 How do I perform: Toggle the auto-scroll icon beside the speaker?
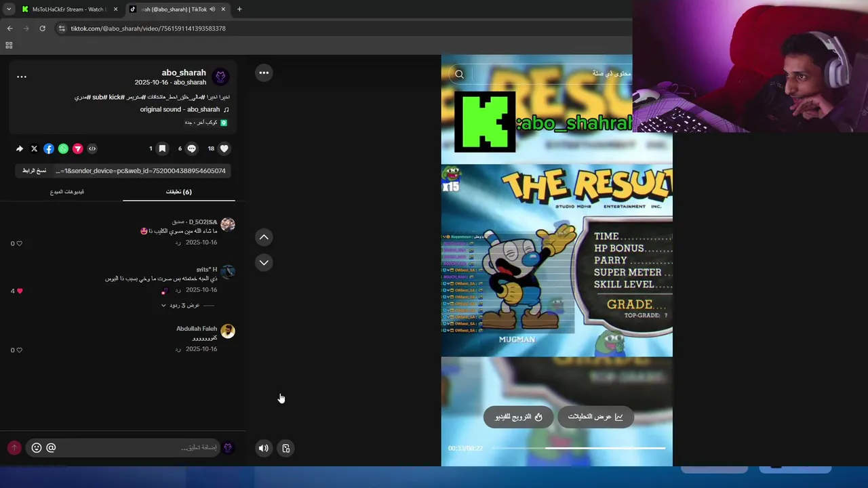click(x=286, y=448)
